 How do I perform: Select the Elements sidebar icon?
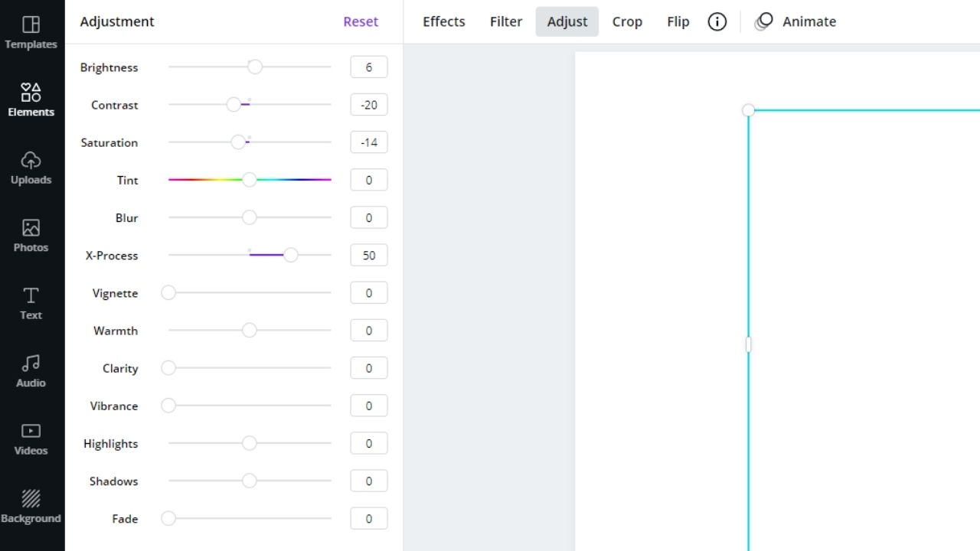31,100
